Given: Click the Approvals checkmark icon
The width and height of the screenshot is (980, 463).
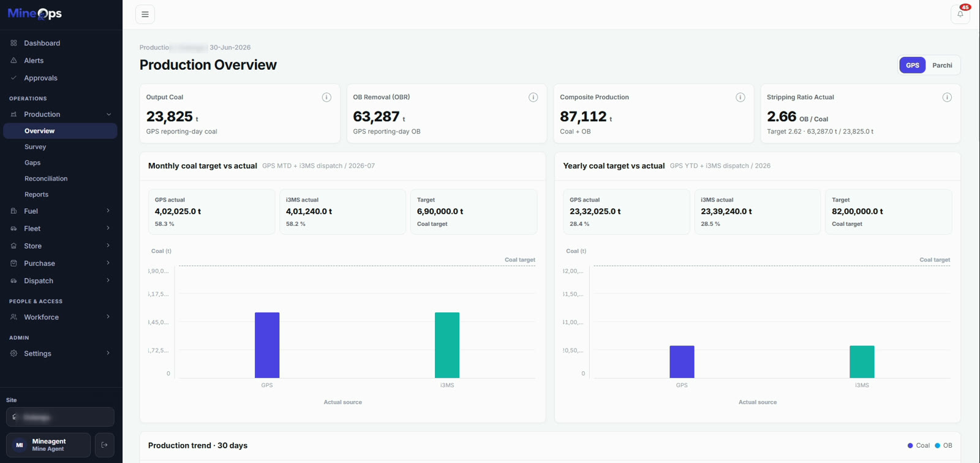Looking at the screenshot, I should 13,78.
